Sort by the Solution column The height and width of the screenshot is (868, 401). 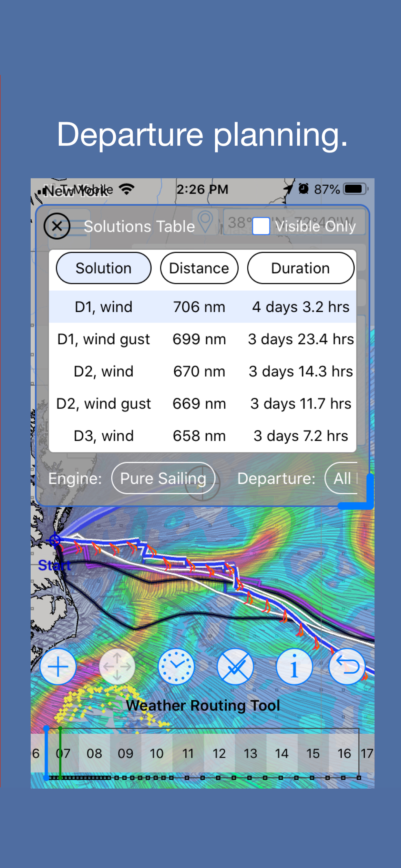point(103,268)
